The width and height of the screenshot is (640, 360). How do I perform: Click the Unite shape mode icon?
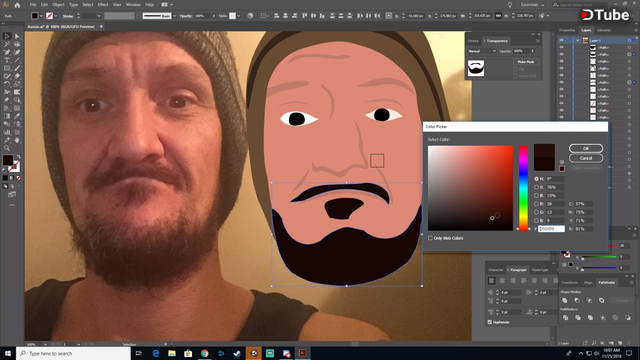pos(565,300)
